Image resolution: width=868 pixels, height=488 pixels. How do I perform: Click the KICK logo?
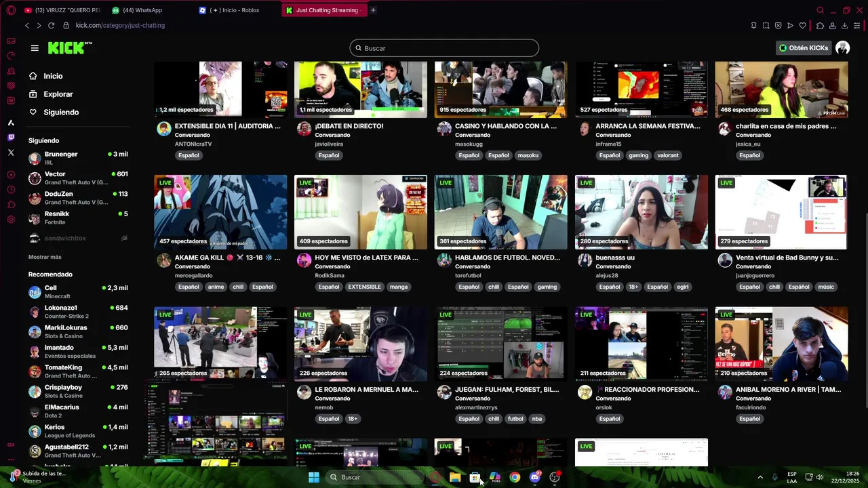[x=70, y=47]
